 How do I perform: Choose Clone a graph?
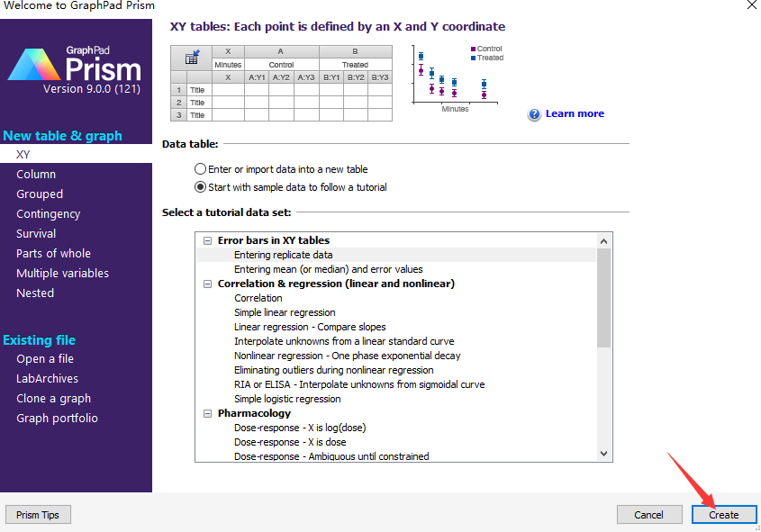pyautogui.click(x=53, y=399)
